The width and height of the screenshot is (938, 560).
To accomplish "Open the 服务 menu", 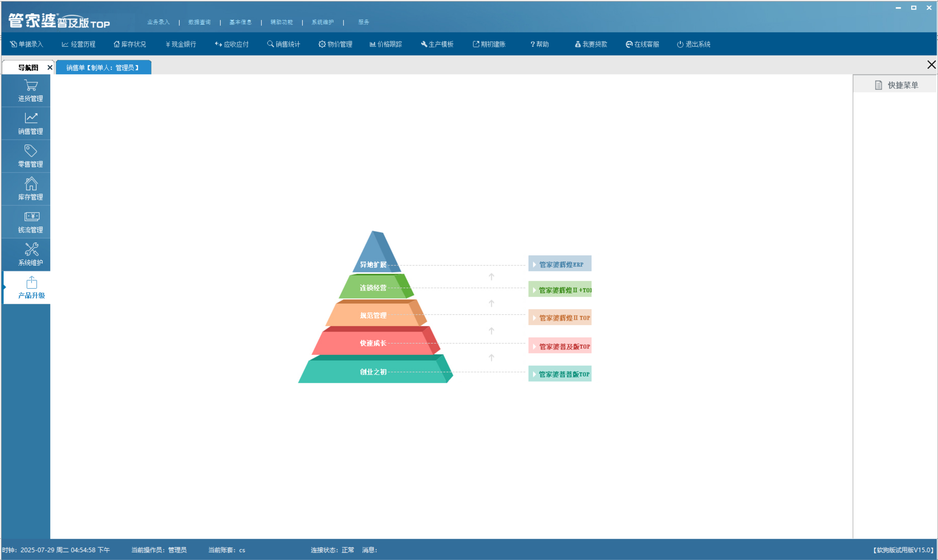I will pyautogui.click(x=364, y=22).
